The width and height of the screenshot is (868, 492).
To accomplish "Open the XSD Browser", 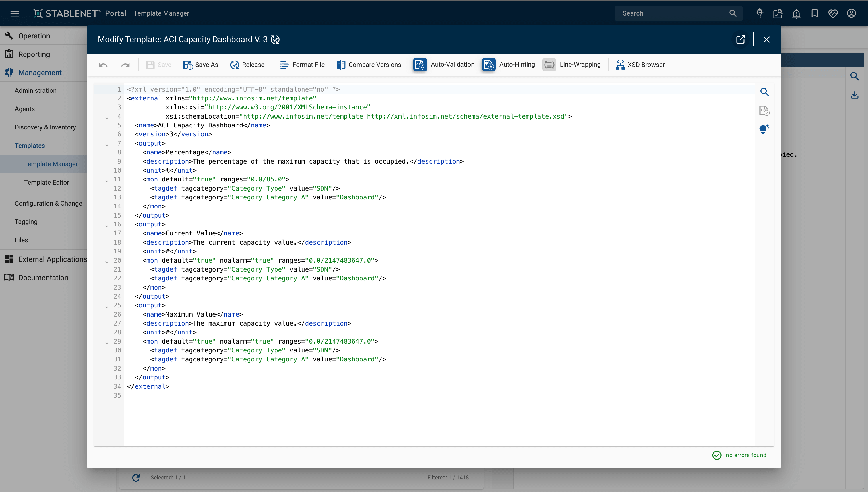I will tap(640, 65).
